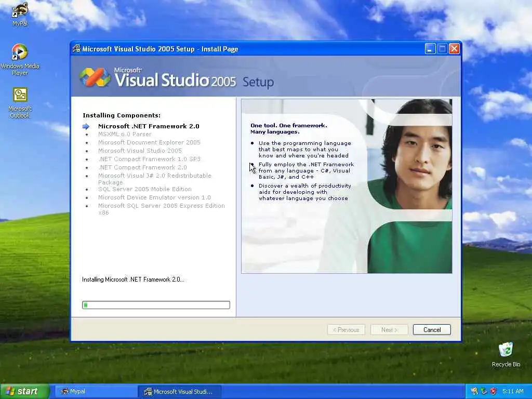Select SQL Server 2005 Mobile Edition

point(144,189)
